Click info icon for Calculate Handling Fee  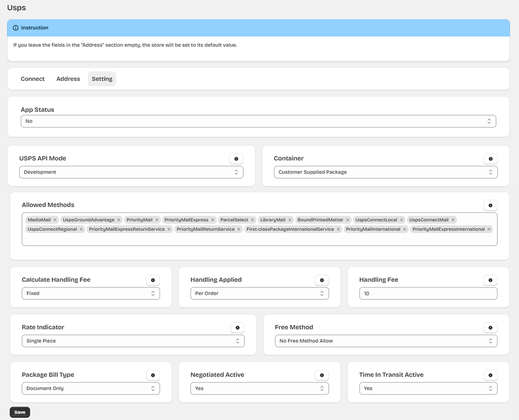pos(153,280)
